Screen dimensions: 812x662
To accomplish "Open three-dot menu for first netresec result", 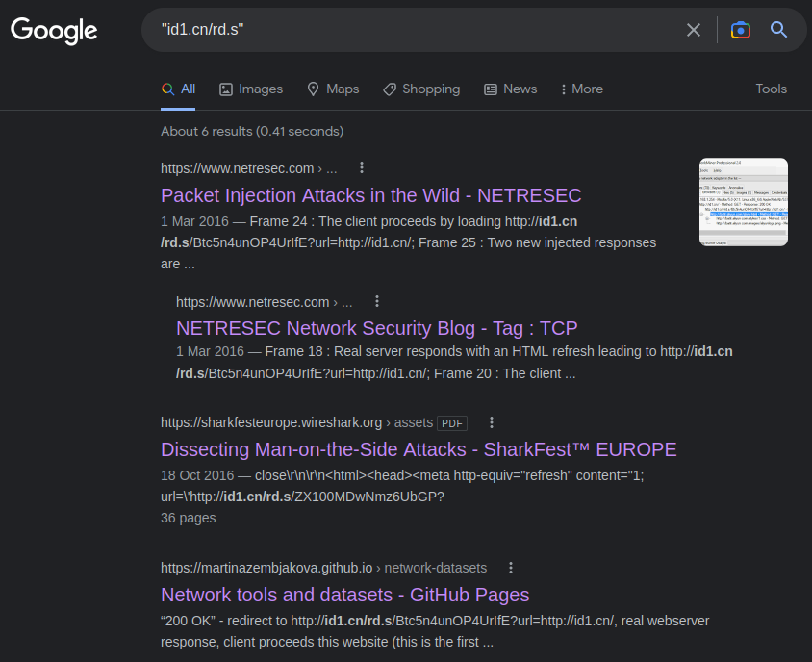I will tap(362, 167).
